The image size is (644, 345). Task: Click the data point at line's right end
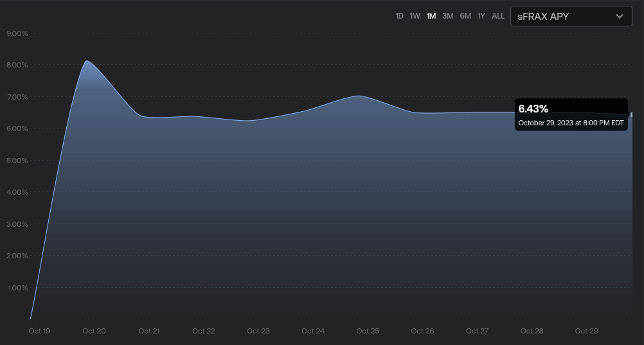coord(631,114)
